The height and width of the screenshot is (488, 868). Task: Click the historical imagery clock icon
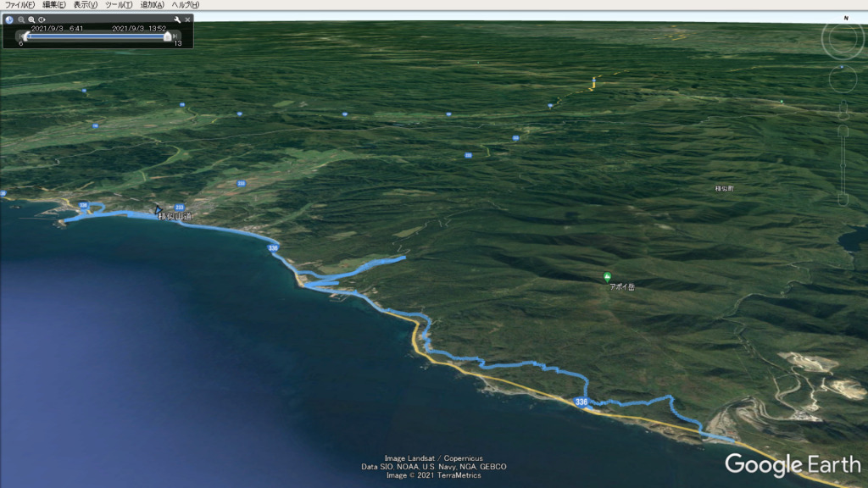click(x=9, y=19)
